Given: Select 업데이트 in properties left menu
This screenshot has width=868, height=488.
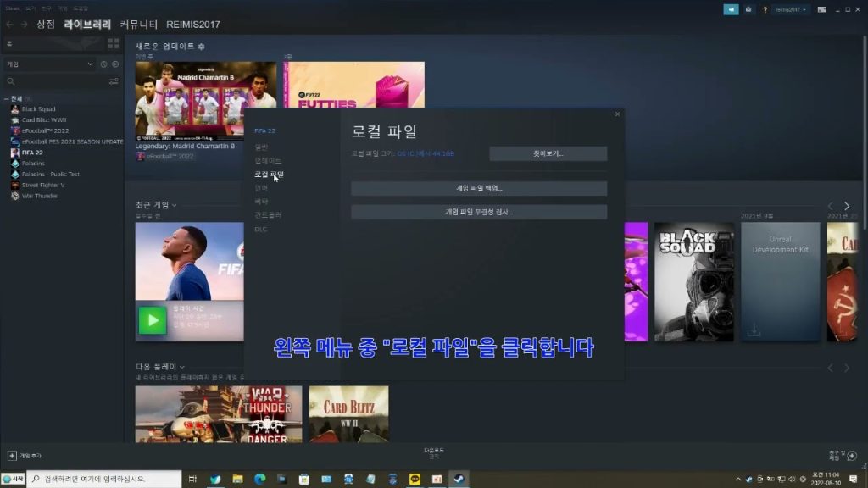Looking at the screenshot, I should click(269, 160).
